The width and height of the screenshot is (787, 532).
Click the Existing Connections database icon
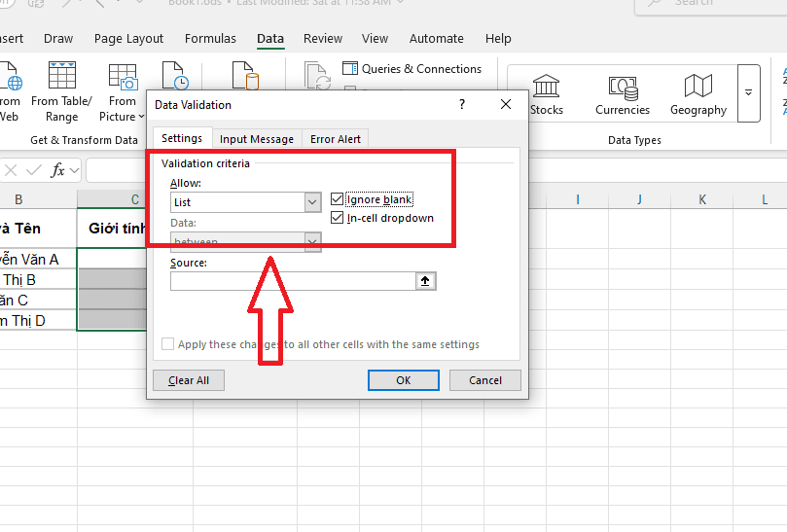click(246, 75)
